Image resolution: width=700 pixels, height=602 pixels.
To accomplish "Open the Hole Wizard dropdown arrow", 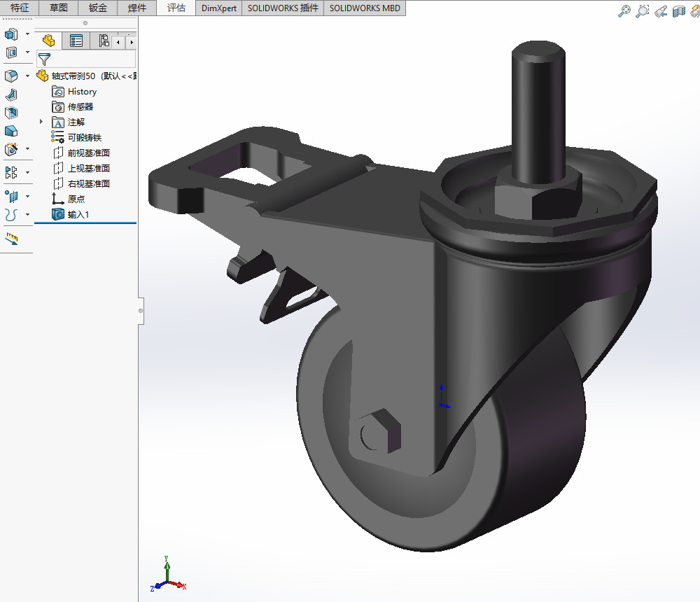I will [x=27, y=148].
